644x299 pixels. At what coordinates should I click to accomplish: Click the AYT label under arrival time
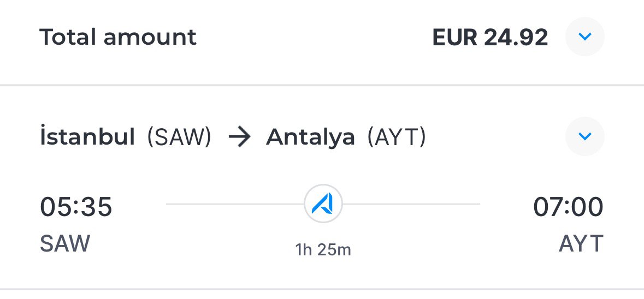point(581,244)
